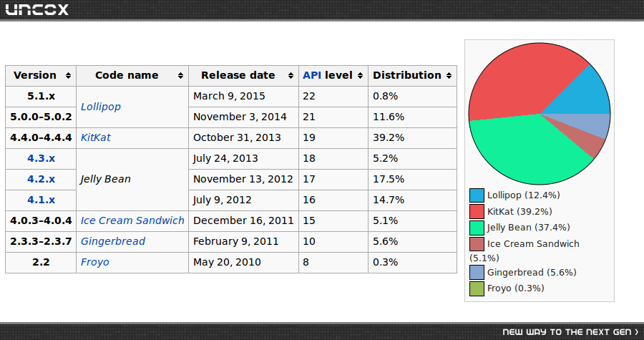
Task: Select the 'March 9, 2015' date cell
Action: coord(243,97)
